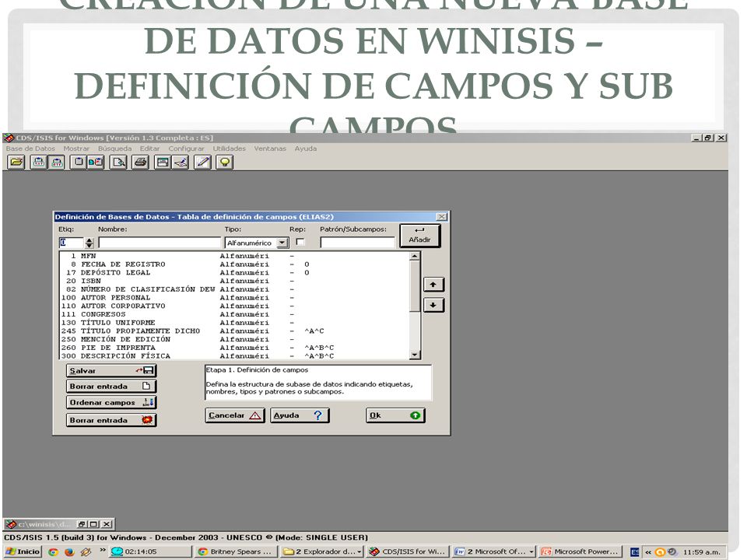This screenshot has height=560, width=747.
Task: Click the single clipboard toolbar icon
Action: tap(78, 163)
